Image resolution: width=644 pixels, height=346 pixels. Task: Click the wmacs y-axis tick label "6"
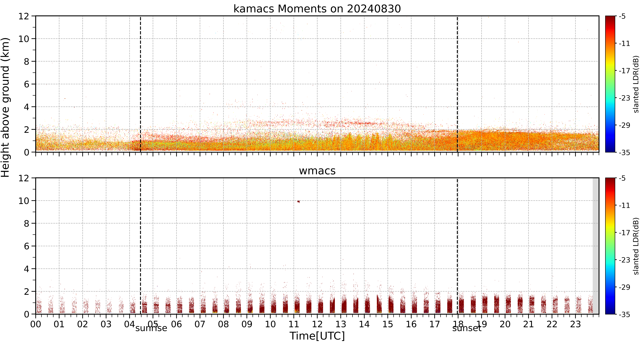26,246
